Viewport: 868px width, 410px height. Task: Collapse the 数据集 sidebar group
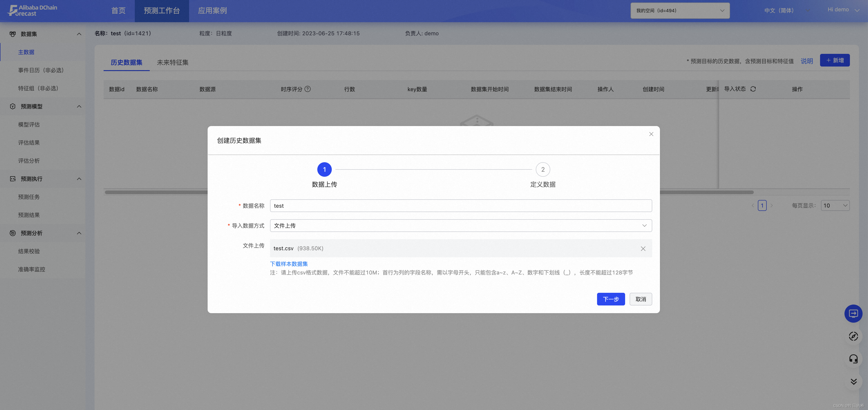pos(79,34)
